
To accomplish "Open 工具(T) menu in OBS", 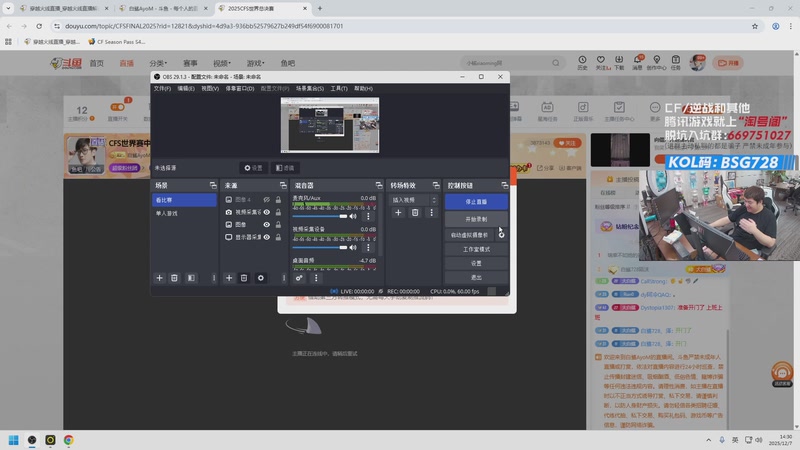I will (x=339, y=88).
